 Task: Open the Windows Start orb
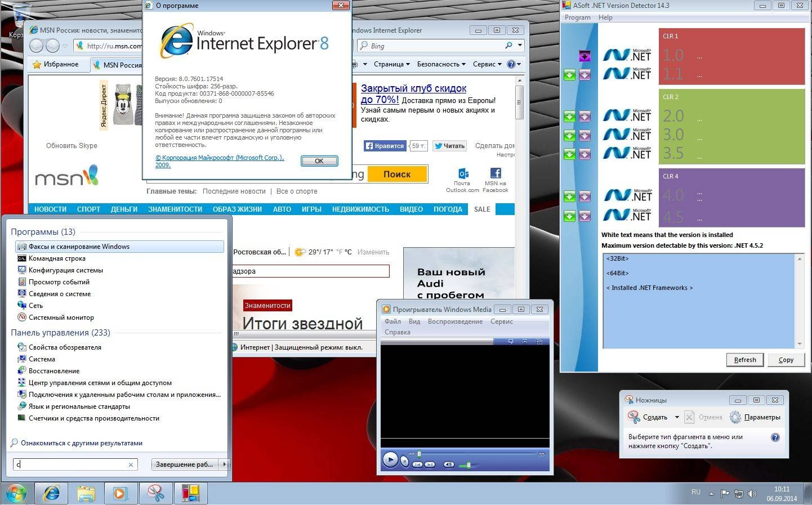coord(15,494)
